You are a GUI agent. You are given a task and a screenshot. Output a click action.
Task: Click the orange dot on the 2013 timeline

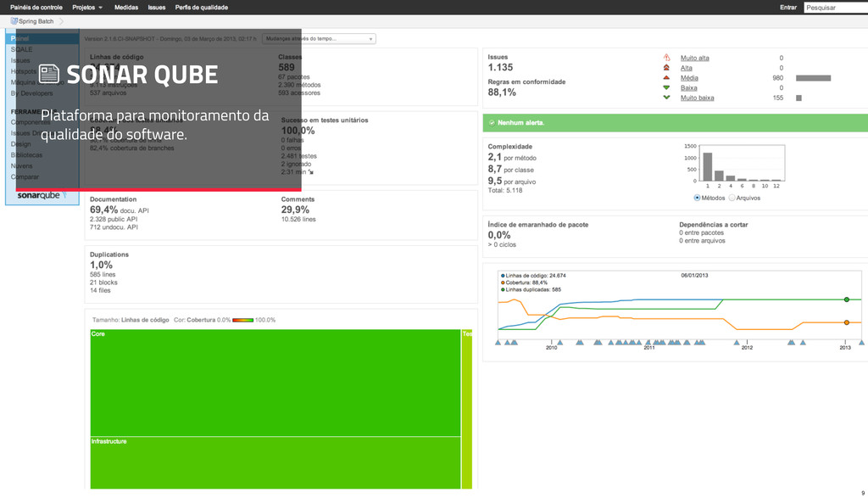[847, 322]
